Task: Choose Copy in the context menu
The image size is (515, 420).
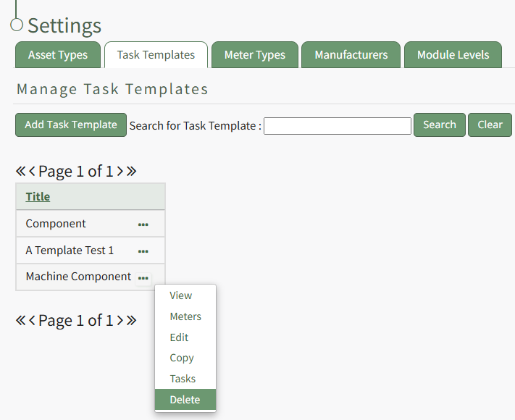Action: 182,358
